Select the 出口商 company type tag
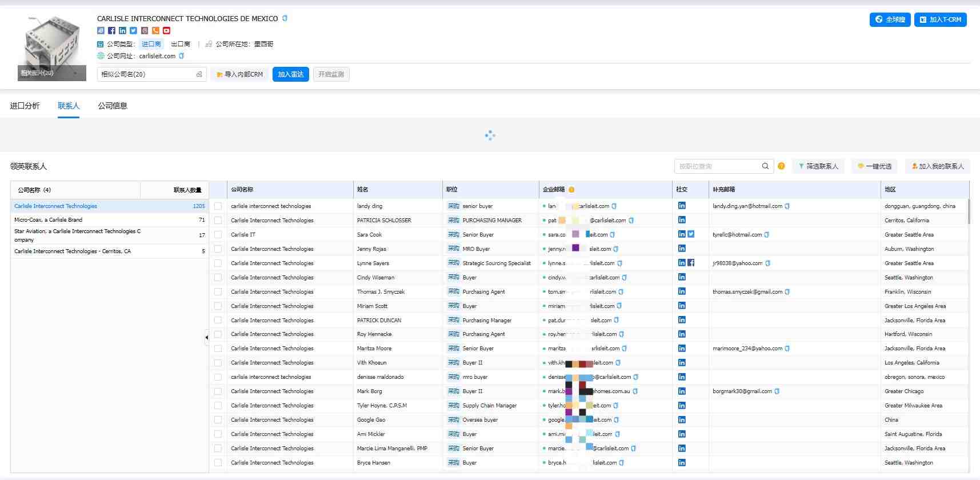 [181, 44]
